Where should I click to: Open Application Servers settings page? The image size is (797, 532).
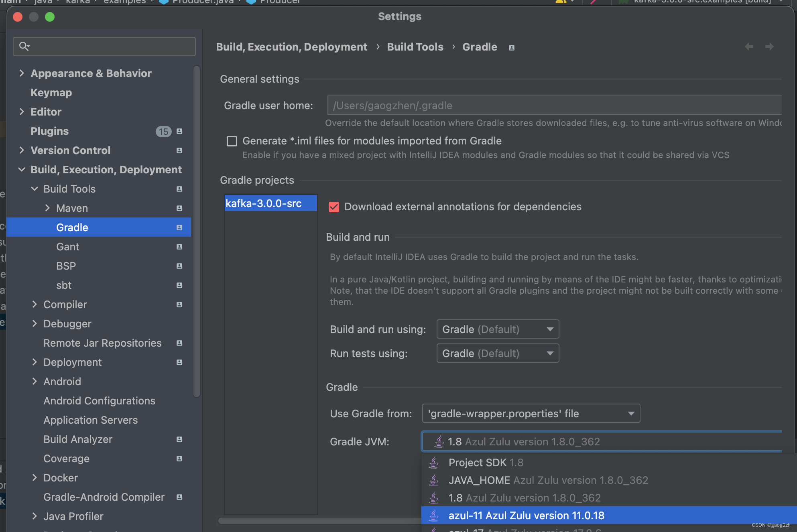(91, 420)
